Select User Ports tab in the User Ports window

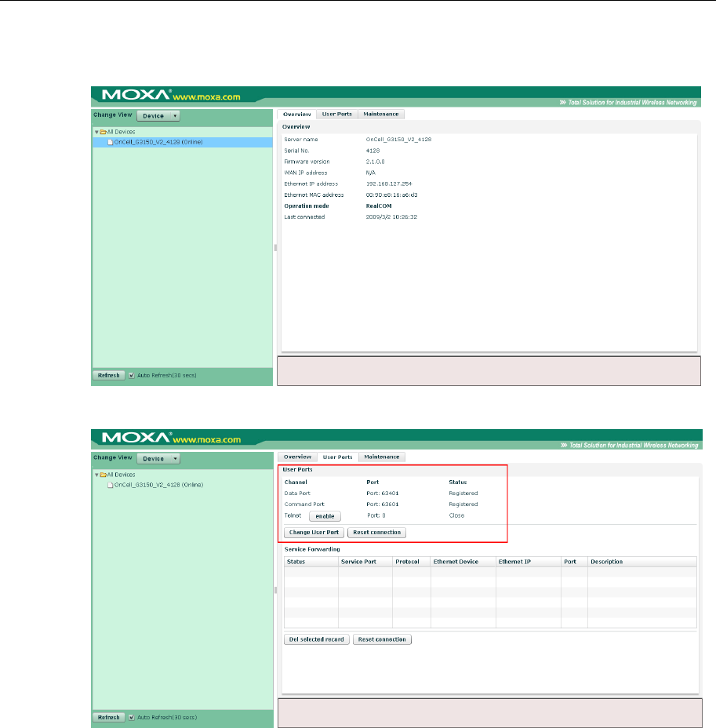pos(338,457)
